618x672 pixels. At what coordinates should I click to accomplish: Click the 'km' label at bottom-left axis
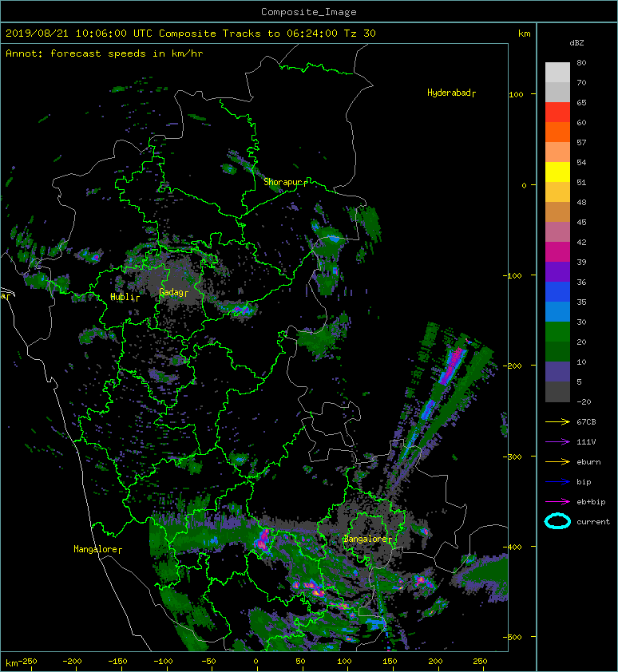point(12,664)
